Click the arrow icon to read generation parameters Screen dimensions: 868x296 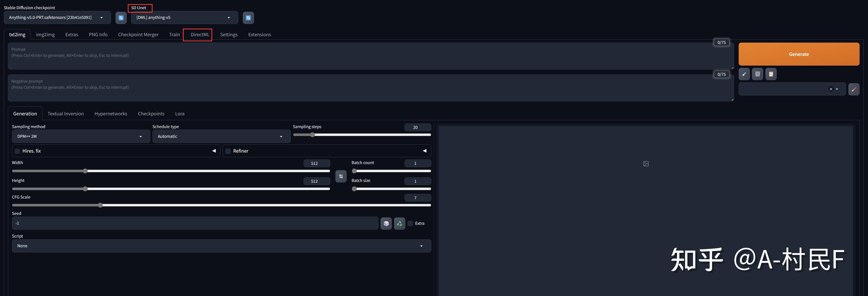click(744, 74)
